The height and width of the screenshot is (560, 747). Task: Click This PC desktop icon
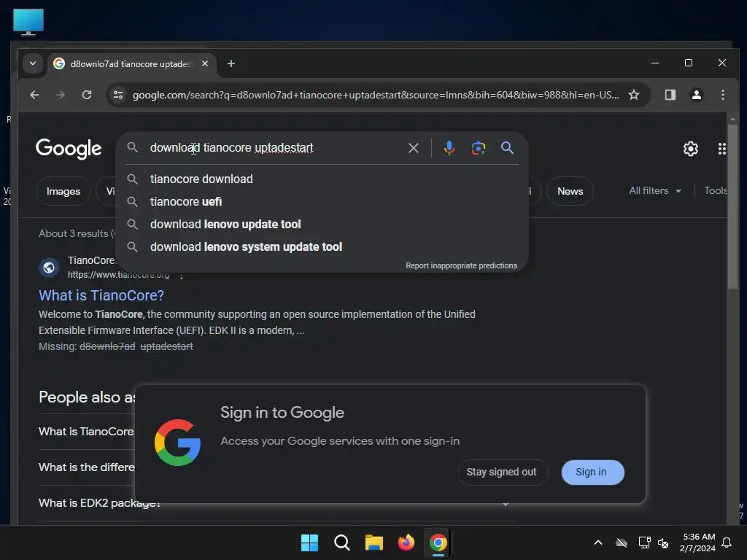[28, 22]
